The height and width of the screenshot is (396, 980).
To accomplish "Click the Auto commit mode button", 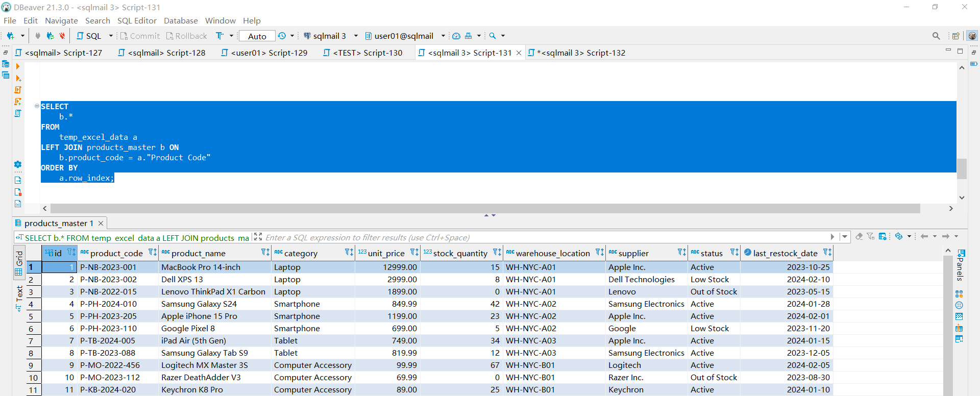I will point(257,36).
